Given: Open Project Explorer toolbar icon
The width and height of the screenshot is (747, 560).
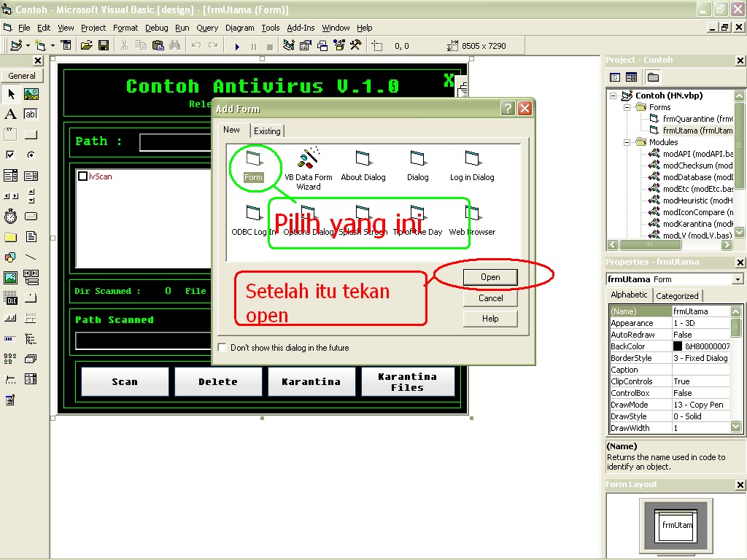Looking at the screenshot, I should [289, 45].
